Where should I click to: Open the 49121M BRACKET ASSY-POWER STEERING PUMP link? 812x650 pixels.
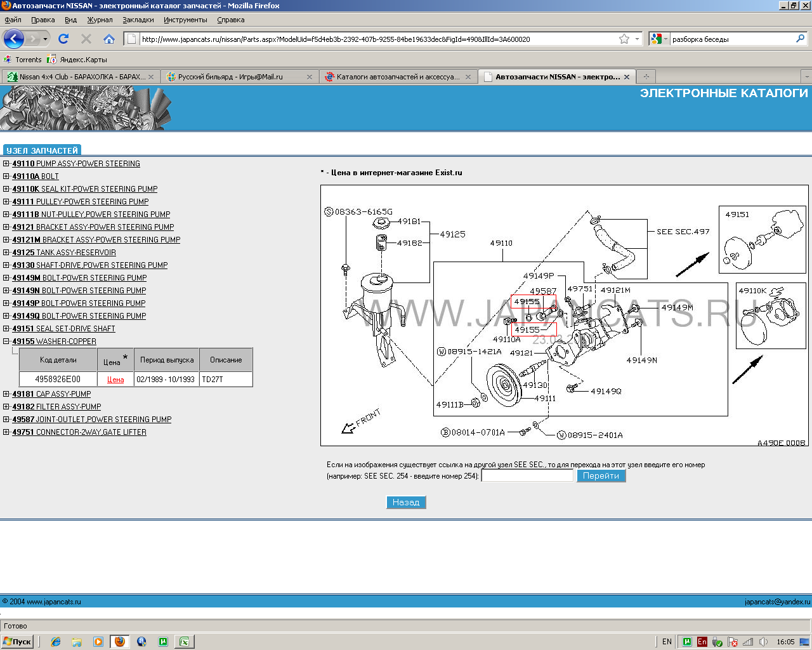(x=96, y=240)
